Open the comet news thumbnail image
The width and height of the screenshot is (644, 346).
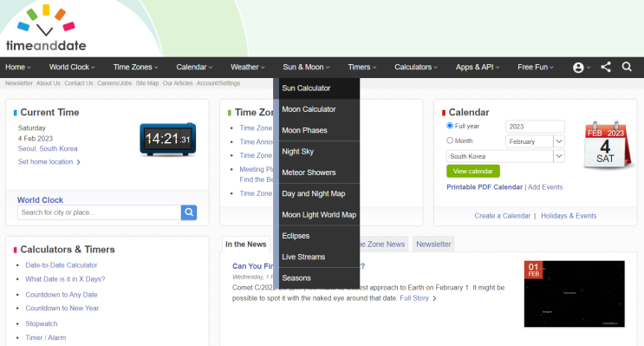point(574,294)
